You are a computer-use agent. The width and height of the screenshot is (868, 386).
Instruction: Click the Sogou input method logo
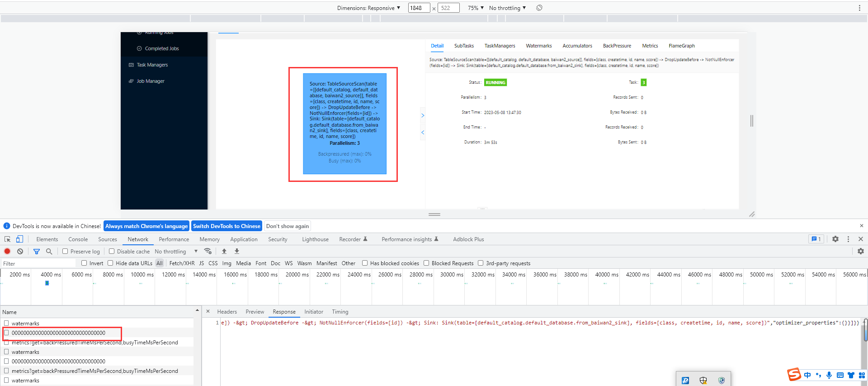[794, 375]
